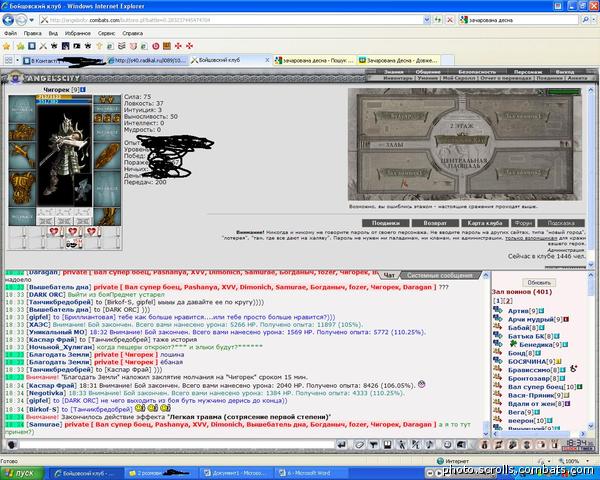This screenshot has height=480, width=600.
Task: Click the Windows Пуск start button
Action: coord(21,473)
